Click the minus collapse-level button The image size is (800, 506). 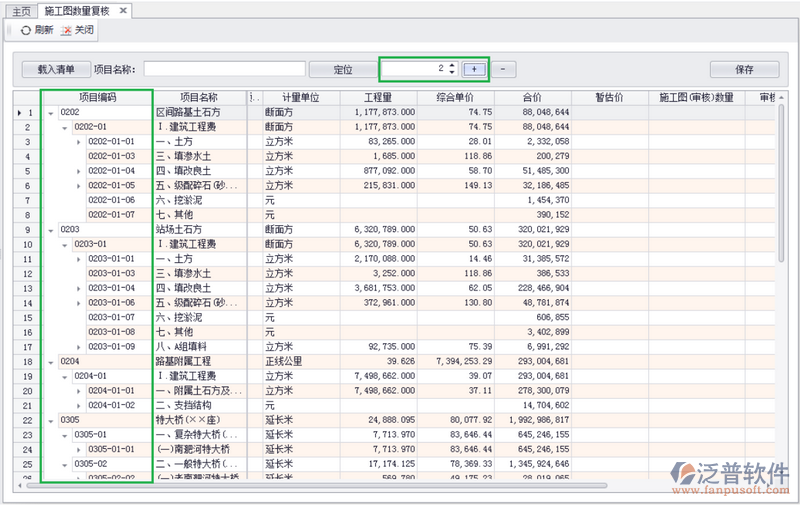[x=502, y=69]
